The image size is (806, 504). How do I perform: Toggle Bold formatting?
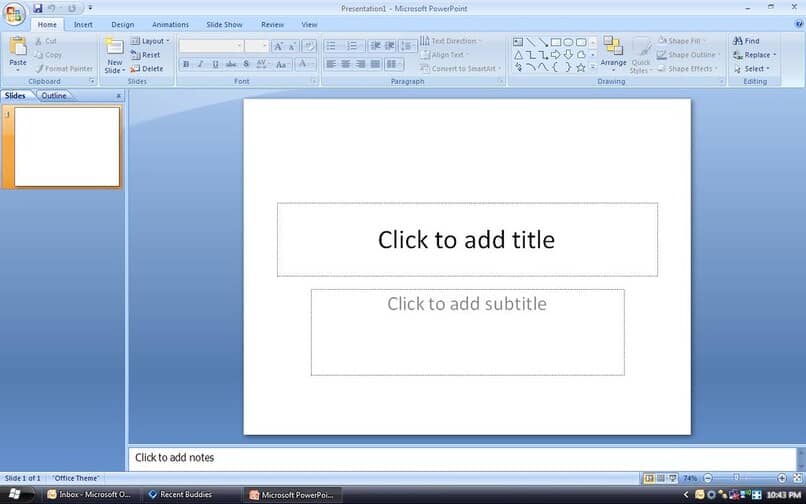point(186,65)
